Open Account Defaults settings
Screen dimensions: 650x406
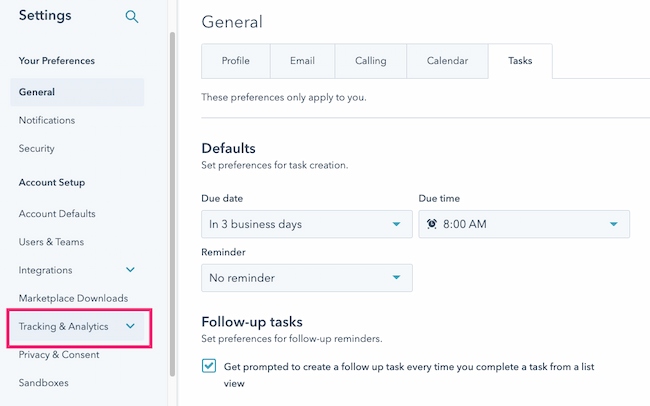point(57,214)
